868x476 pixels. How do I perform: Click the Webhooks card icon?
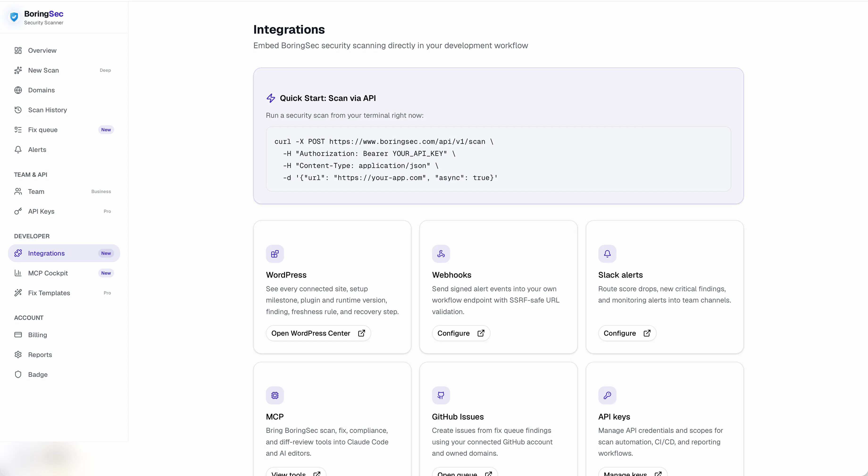point(441,254)
